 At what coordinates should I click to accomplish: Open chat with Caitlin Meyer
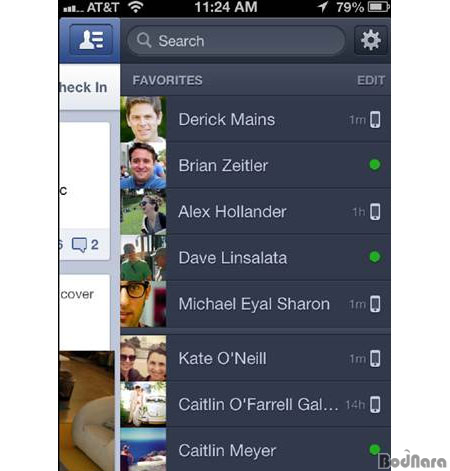tap(255, 450)
